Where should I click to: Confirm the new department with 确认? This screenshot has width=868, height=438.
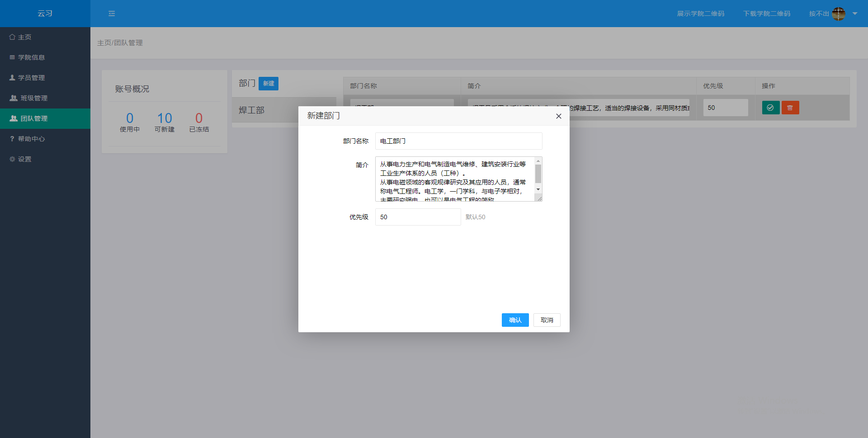(515, 320)
